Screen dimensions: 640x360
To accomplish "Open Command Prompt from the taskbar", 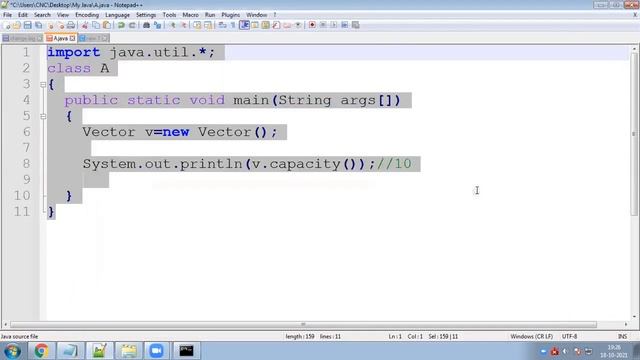I will (186, 351).
